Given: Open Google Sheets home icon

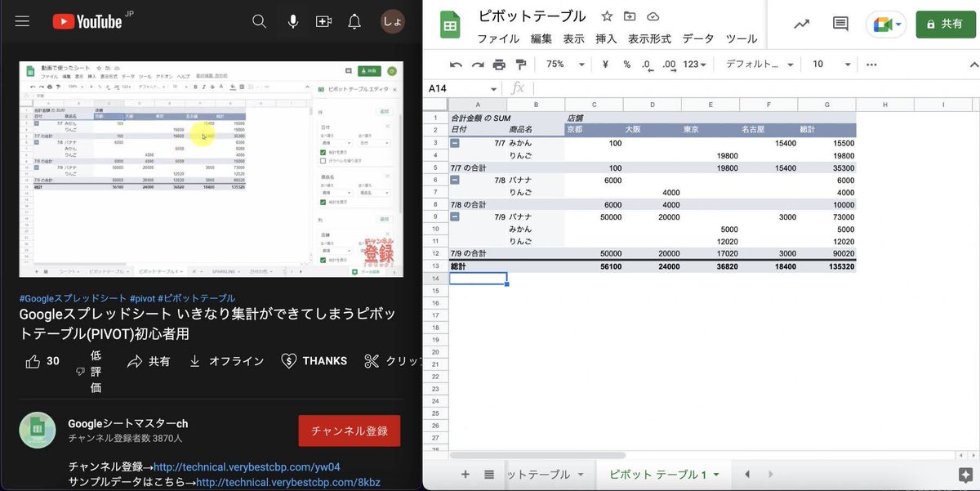Looking at the screenshot, I should (x=450, y=25).
